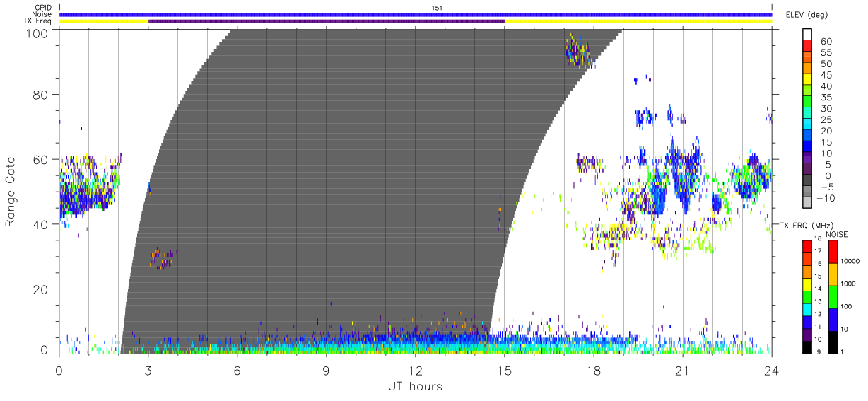The height and width of the screenshot is (401, 868).
Task: Click the ELEV (deg) colorbar title
Action: pyautogui.click(x=807, y=14)
